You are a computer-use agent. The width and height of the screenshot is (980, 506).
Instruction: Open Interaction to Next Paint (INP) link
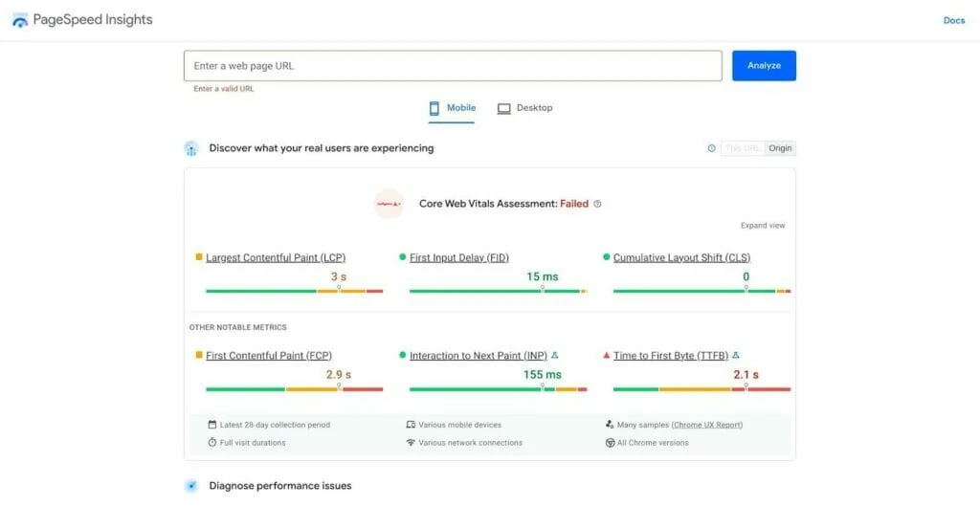(x=479, y=356)
